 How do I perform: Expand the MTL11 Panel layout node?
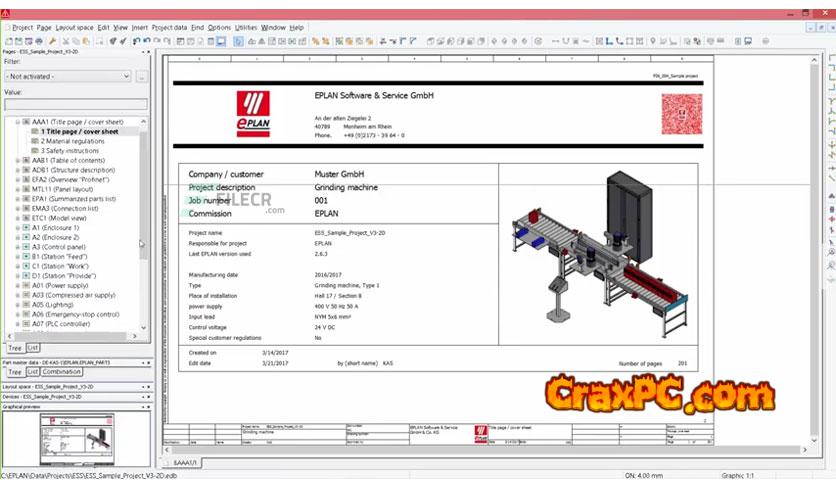[18, 189]
